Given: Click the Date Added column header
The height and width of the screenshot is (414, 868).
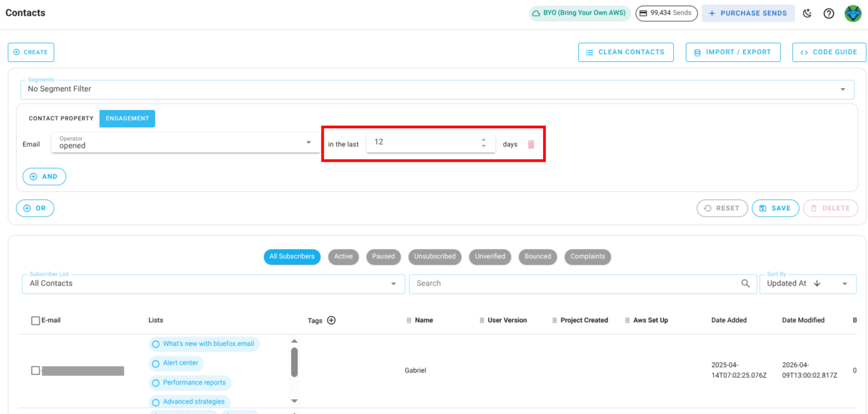Looking at the screenshot, I should point(729,321).
